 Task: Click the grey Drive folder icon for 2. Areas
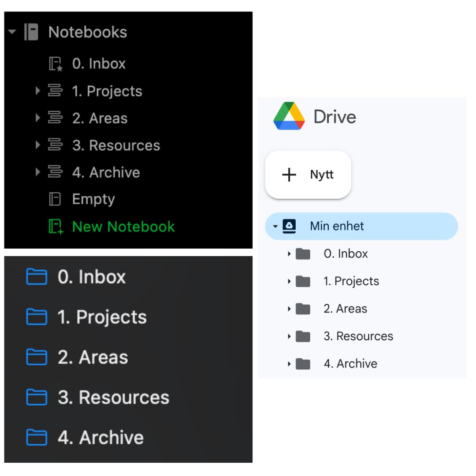(x=303, y=309)
